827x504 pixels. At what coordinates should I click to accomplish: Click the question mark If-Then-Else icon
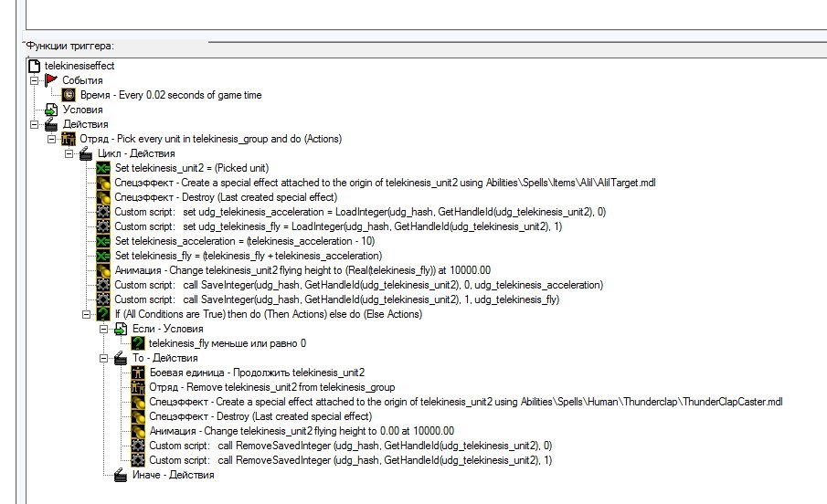(103, 314)
